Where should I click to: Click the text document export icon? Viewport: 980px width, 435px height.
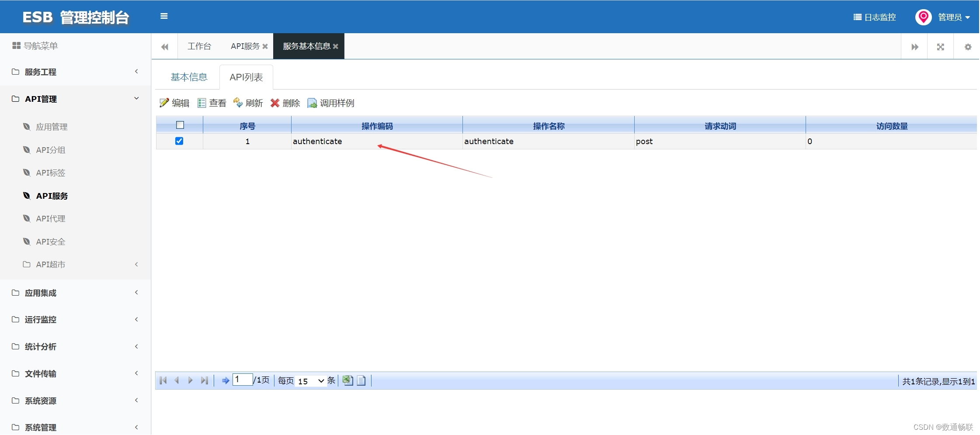[x=361, y=380]
